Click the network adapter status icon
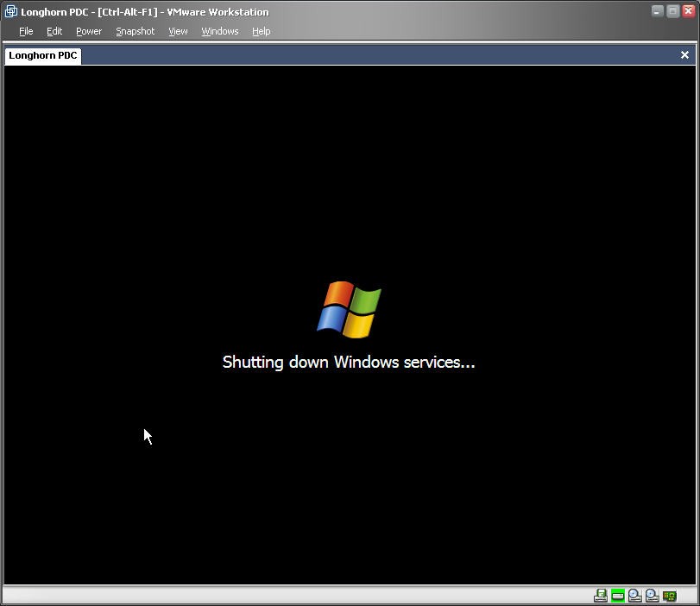700x606 pixels. (x=670, y=596)
